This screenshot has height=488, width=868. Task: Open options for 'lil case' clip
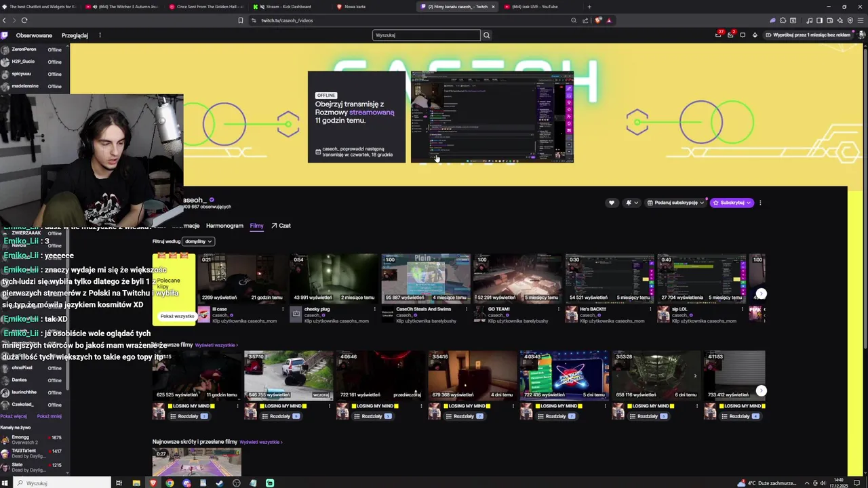283,309
